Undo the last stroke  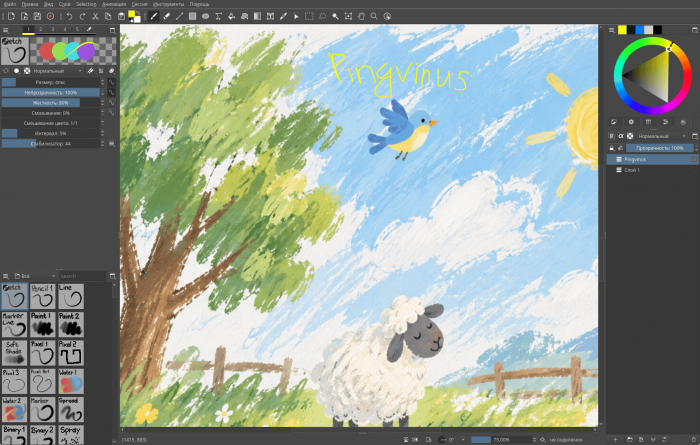70,17
